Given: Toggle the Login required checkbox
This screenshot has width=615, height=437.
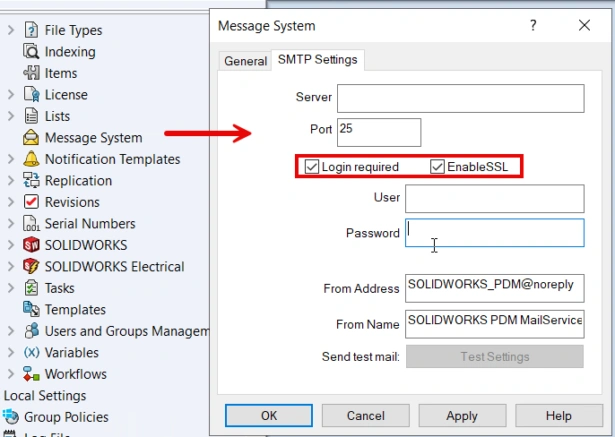Looking at the screenshot, I should coord(313,167).
